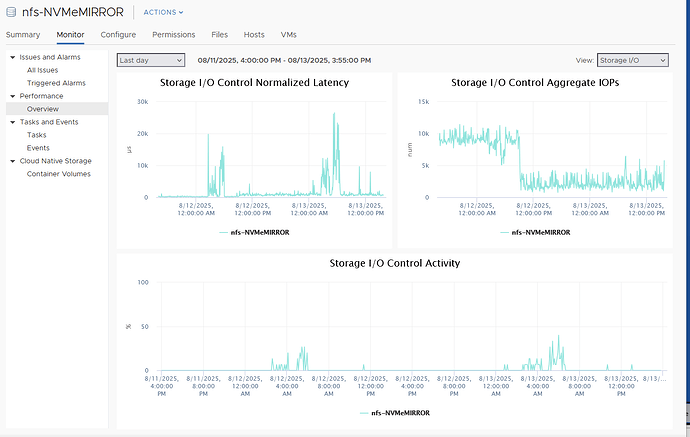Open the Last day time range dropdown
The image size is (690, 437).
pos(151,60)
